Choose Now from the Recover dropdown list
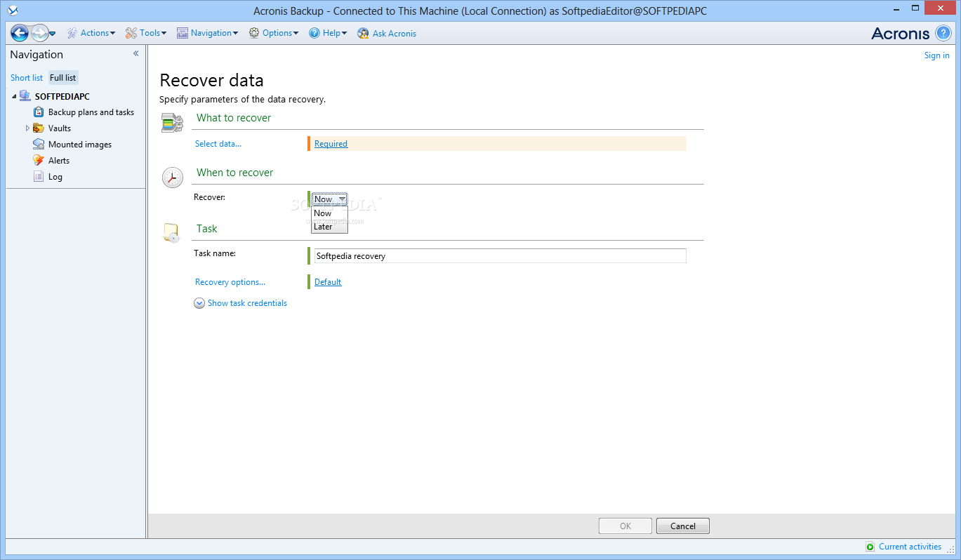Screen dimensions: 961x560 [x=329, y=213]
